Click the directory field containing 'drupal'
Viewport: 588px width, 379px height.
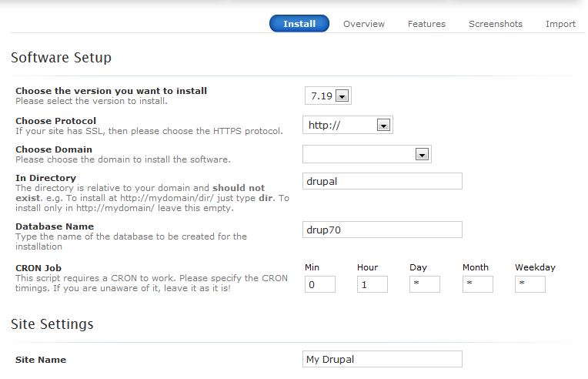pos(383,181)
